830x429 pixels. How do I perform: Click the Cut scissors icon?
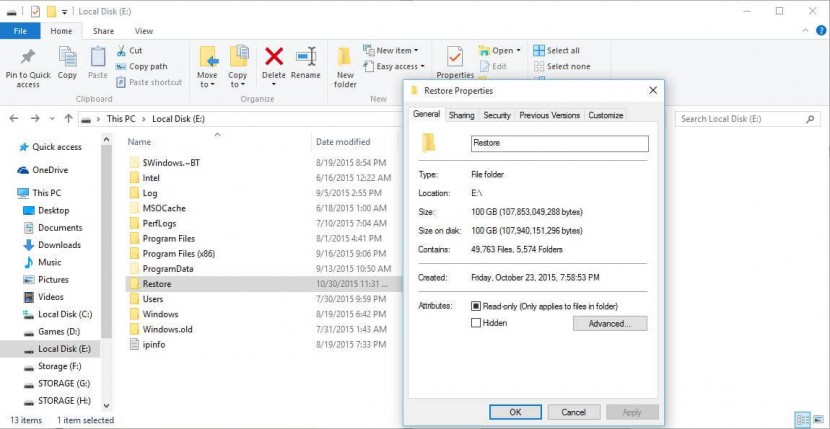(x=121, y=51)
